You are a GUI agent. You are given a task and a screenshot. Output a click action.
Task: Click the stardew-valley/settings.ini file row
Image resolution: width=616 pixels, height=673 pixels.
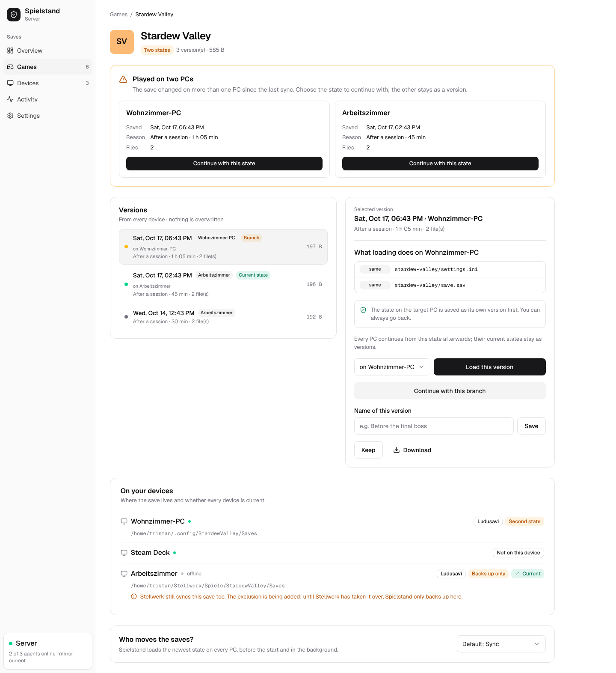(450, 269)
